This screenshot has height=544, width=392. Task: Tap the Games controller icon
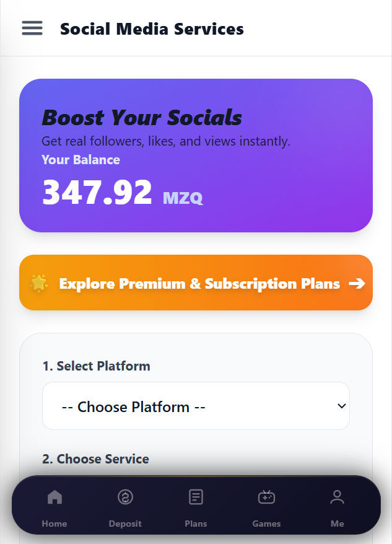[x=266, y=497]
